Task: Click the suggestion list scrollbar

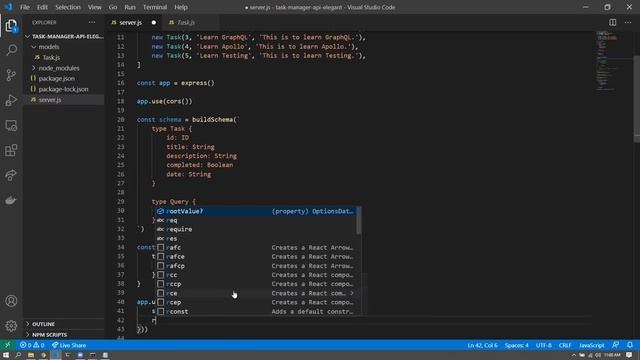Action: click(x=359, y=220)
